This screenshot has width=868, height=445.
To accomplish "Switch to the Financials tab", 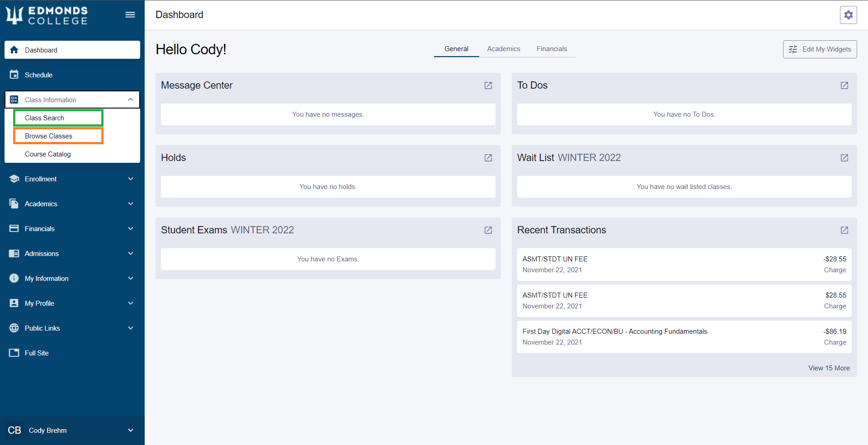I will pos(552,49).
